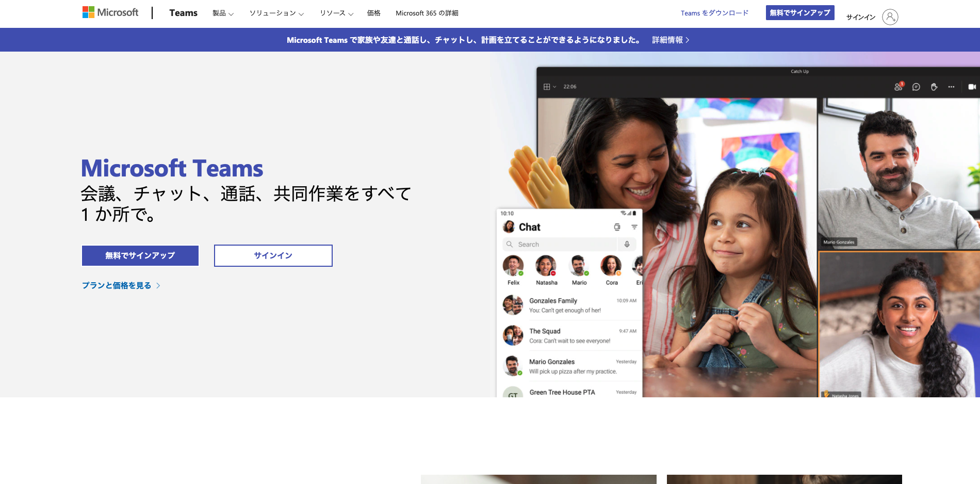Click the account avatar icon
This screenshot has width=980, height=484.
coord(890,17)
